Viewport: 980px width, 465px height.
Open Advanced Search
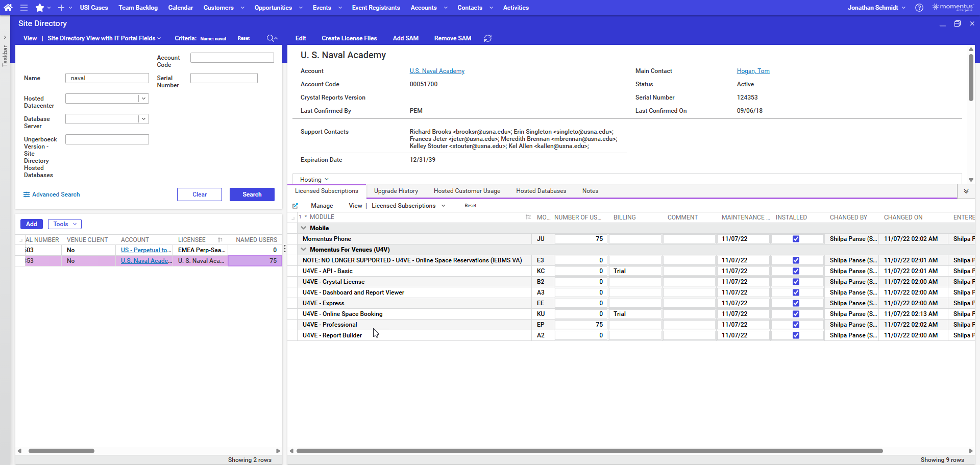pyautogui.click(x=52, y=194)
